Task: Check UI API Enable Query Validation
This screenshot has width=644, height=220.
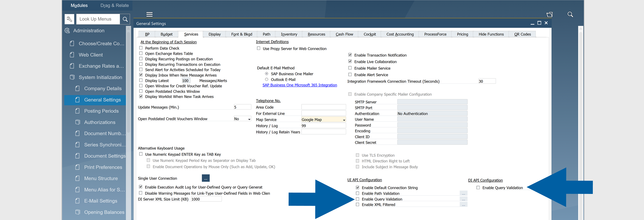Action: pyautogui.click(x=357, y=199)
